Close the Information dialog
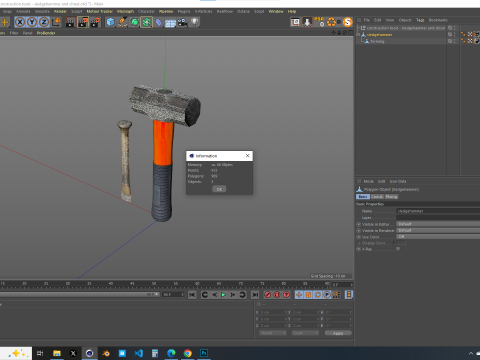This screenshot has width=480, height=360. click(x=247, y=156)
